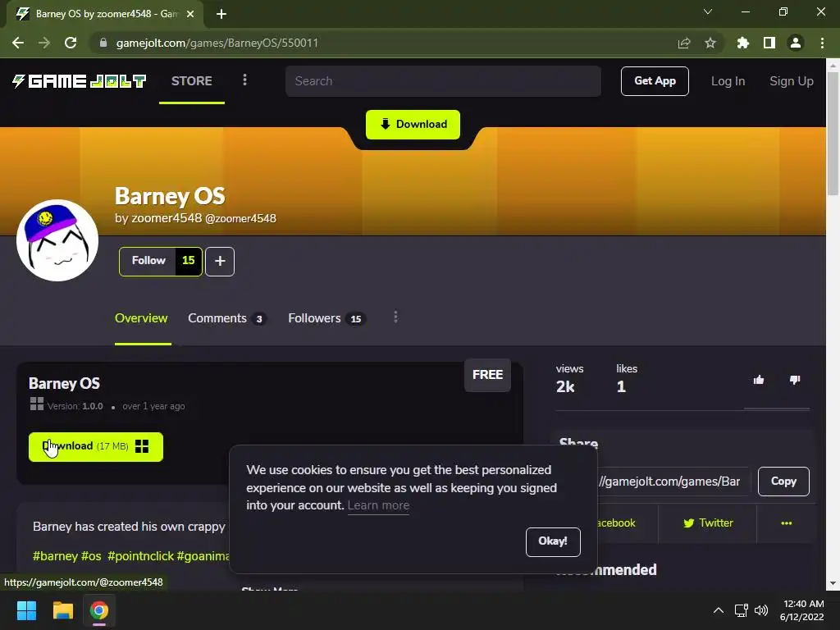Click the @zoomer4548 author link
This screenshot has width=840, height=630.
pyautogui.click(x=240, y=218)
